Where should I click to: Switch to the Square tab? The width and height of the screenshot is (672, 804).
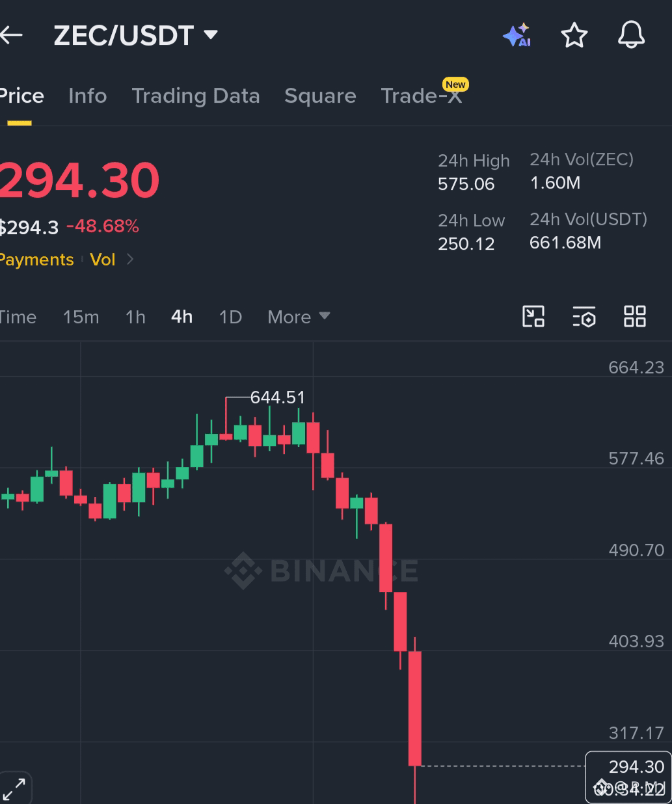click(320, 96)
